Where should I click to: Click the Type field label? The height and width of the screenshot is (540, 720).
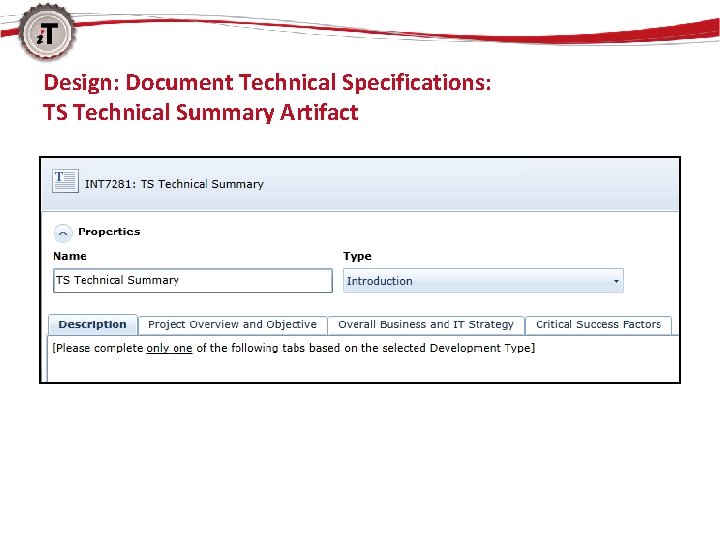point(357,256)
